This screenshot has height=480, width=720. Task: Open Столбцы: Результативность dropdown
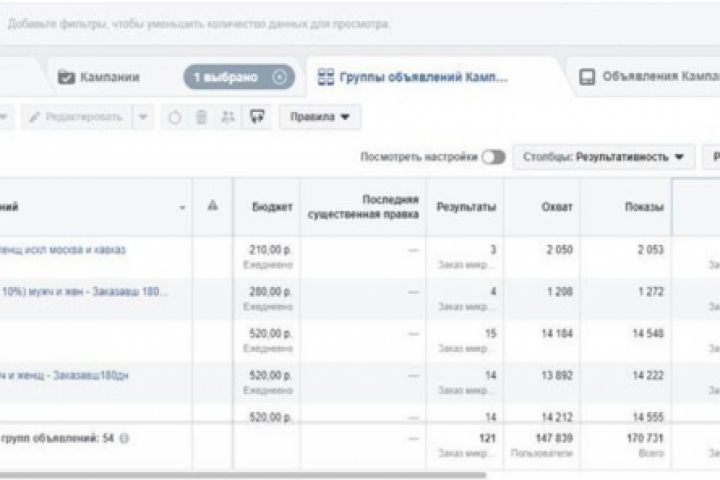coord(604,157)
